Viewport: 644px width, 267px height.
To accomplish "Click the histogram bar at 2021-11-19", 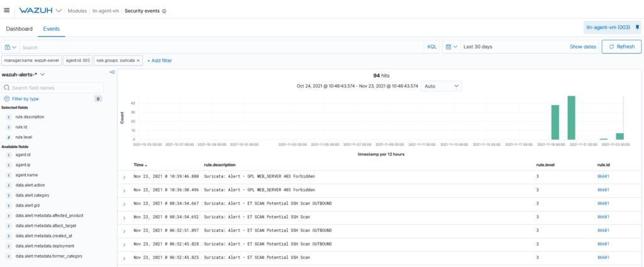I will tap(555, 122).
